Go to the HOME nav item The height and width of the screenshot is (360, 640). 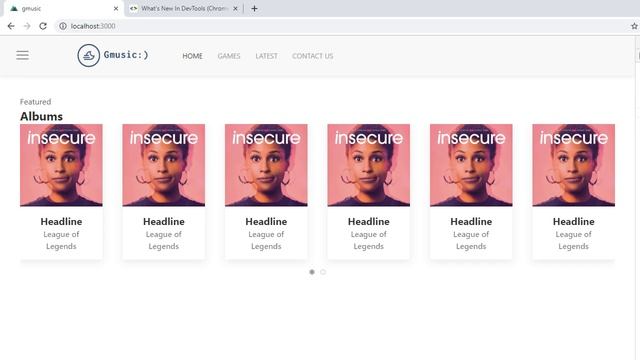pyautogui.click(x=192, y=56)
